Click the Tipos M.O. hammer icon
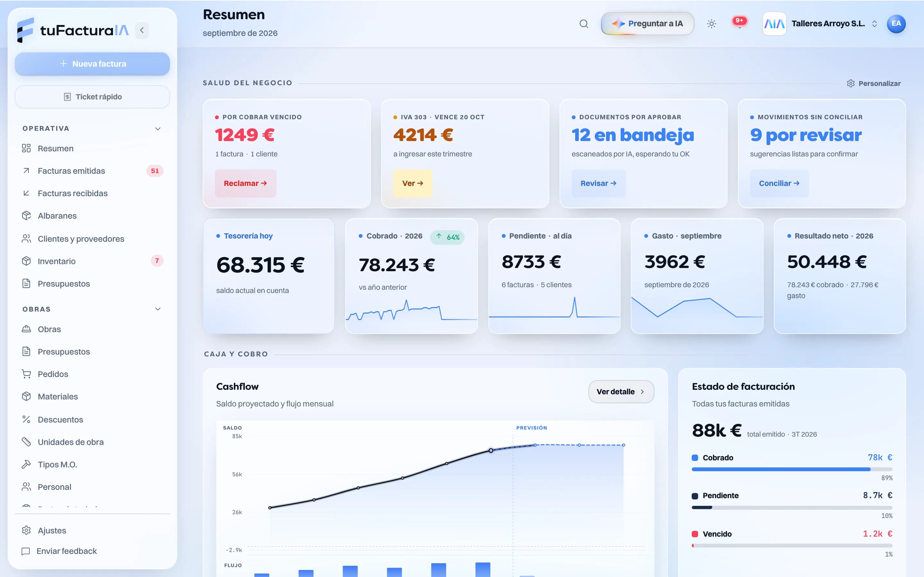Image resolution: width=924 pixels, height=577 pixels. [x=26, y=464]
